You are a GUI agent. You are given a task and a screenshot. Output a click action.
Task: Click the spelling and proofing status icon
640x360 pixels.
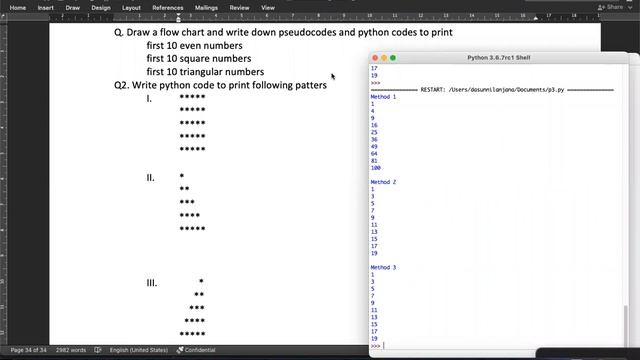[x=98, y=350]
